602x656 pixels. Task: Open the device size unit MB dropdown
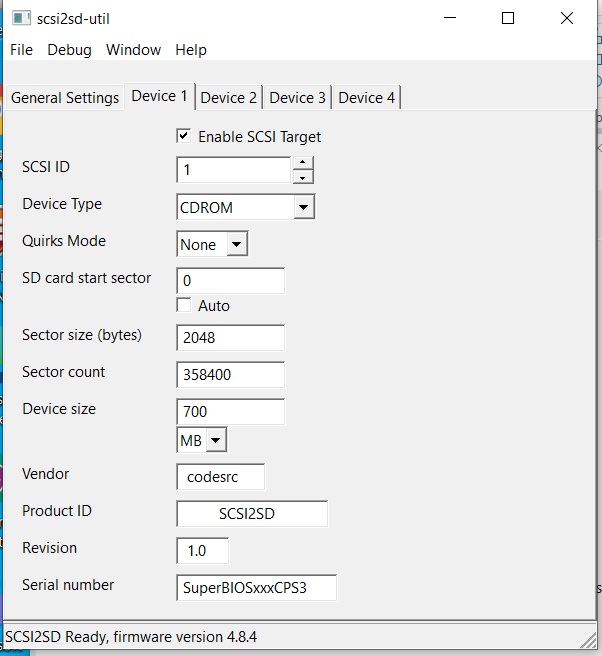click(x=216, y=440)
